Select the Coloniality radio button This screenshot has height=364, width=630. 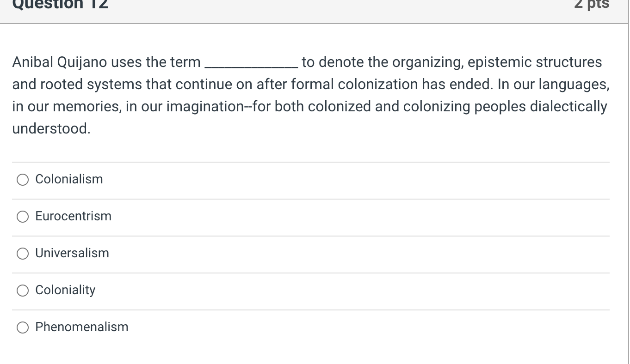(x=22, y=290)
